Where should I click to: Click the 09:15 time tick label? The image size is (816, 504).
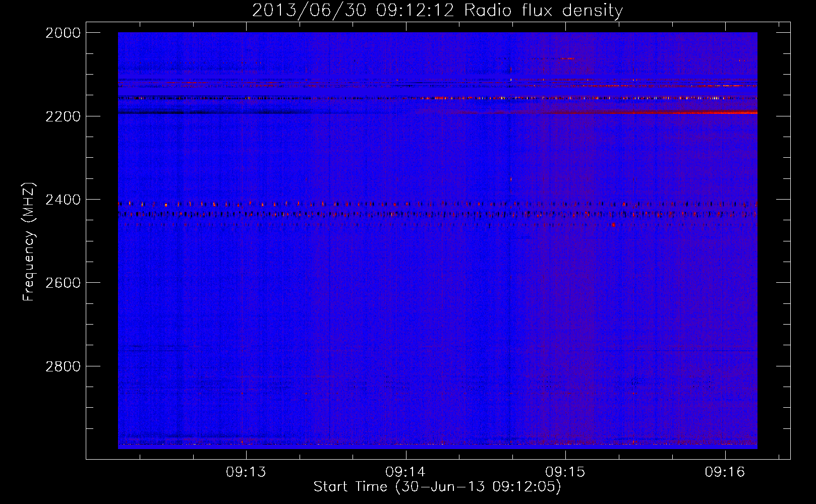tap(565, 472)
